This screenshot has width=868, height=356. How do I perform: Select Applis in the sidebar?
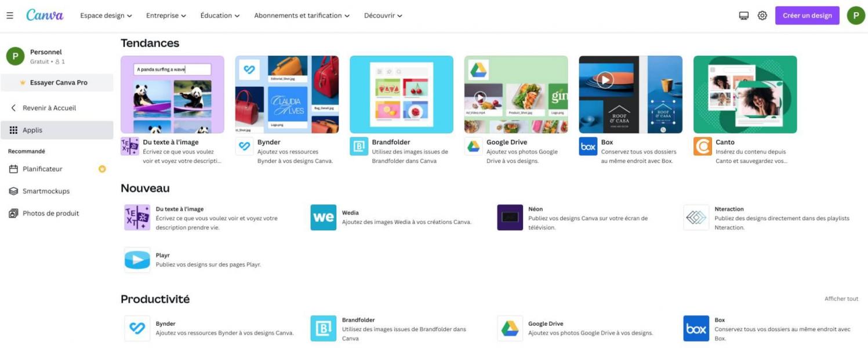tap(57, 130)
